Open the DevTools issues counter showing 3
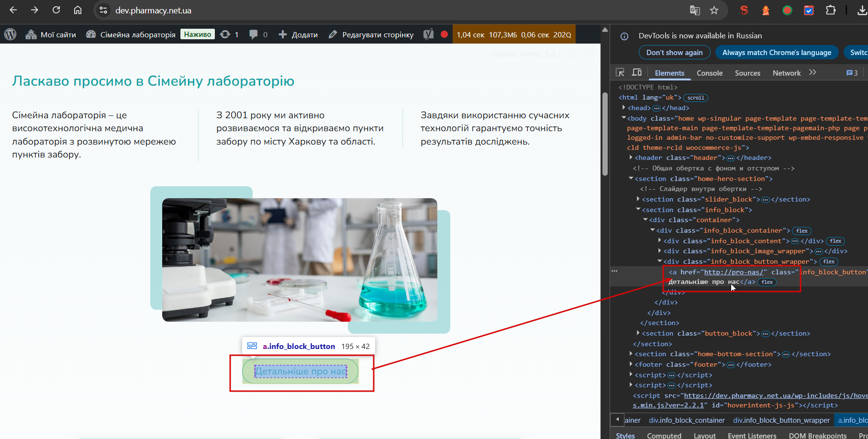The image size is (868, 439). (x=852, y=73)
